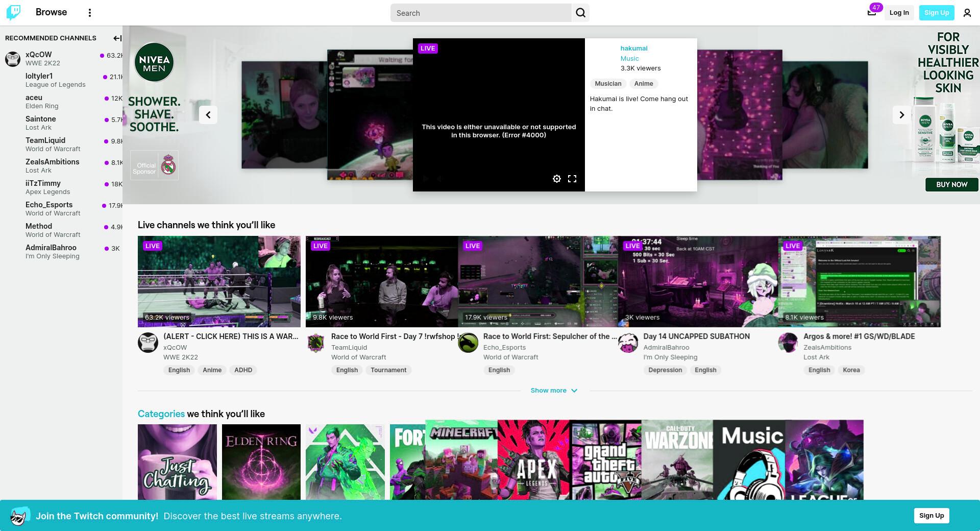980x531 pixels.
Task: Click the Twitch logo home icon
Action: pos(14,12)
